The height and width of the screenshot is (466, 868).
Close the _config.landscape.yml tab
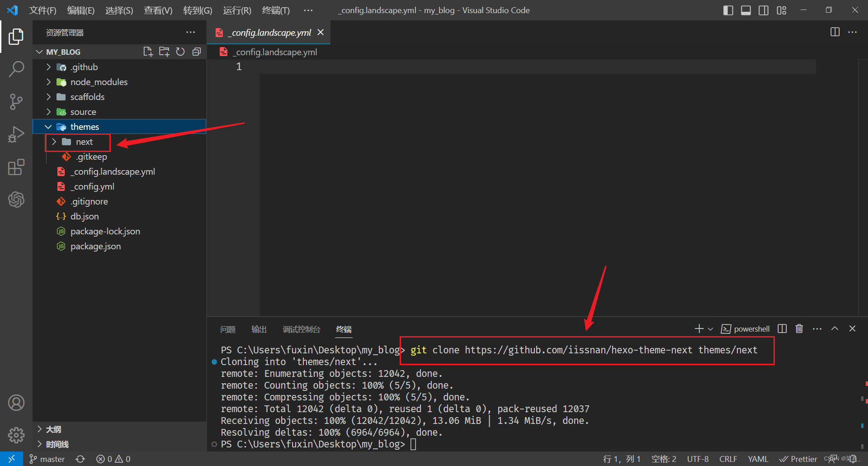tap(321, 32)
